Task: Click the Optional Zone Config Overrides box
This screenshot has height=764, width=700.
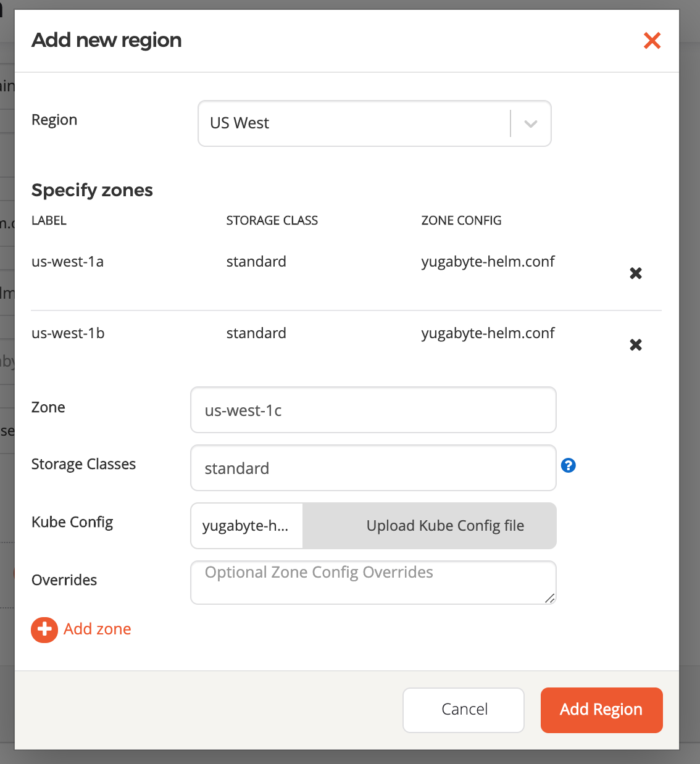Action: pos(373,581)
